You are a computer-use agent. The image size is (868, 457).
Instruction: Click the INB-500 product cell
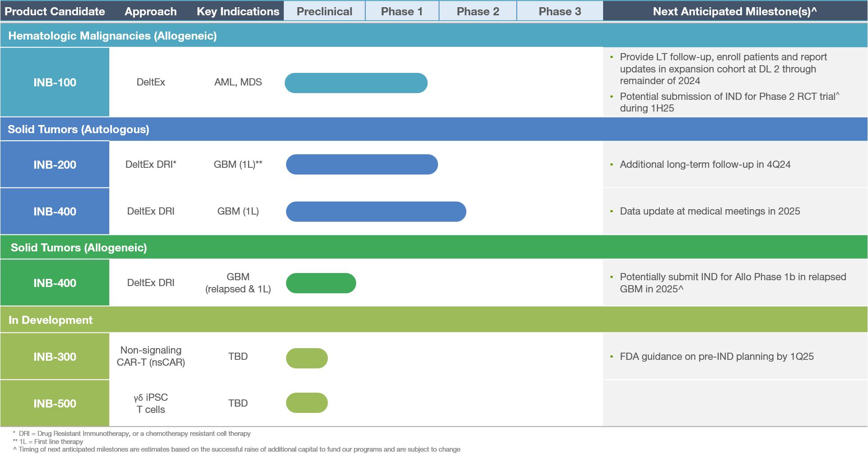(55, 403)
